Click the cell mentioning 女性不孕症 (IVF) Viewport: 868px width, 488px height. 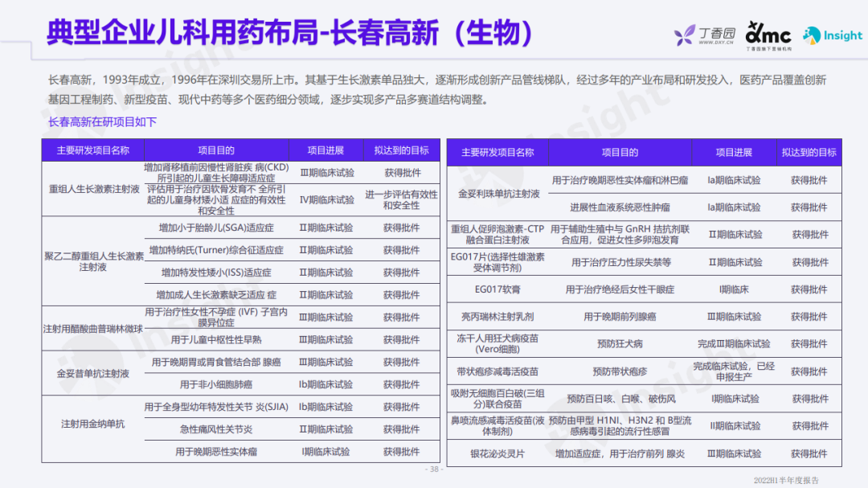pyautogui.click(x=216, y=318)
